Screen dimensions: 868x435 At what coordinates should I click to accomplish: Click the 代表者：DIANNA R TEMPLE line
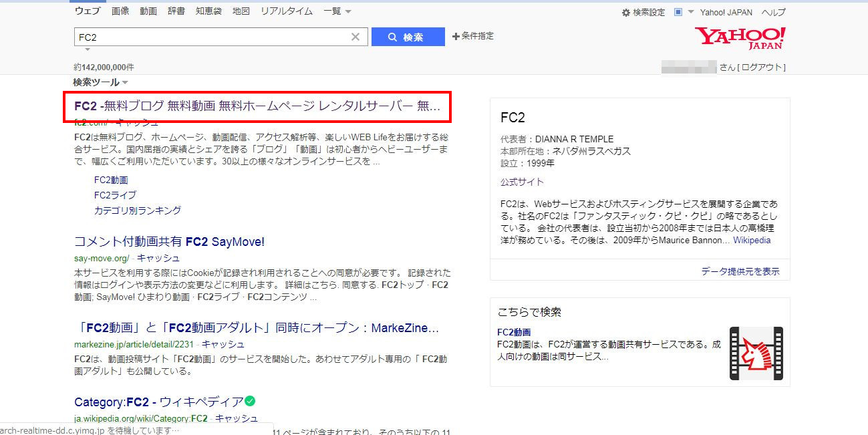click(557, 139)
